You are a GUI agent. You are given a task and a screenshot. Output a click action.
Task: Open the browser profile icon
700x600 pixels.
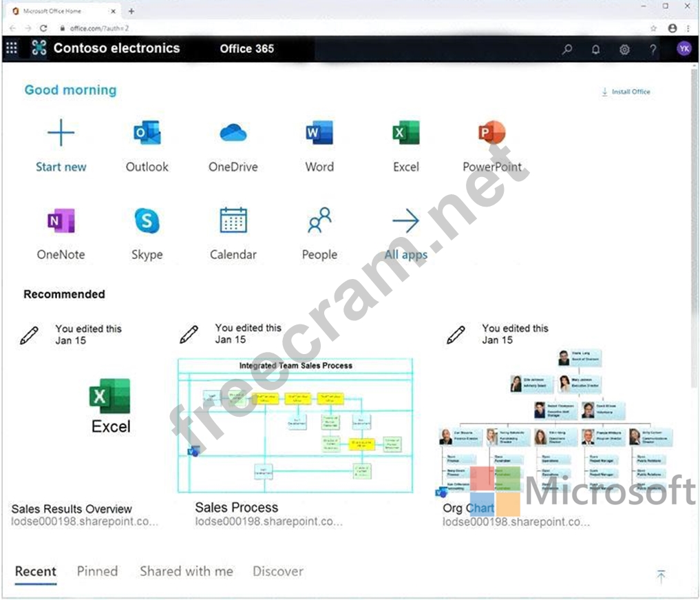pos(672,28)
